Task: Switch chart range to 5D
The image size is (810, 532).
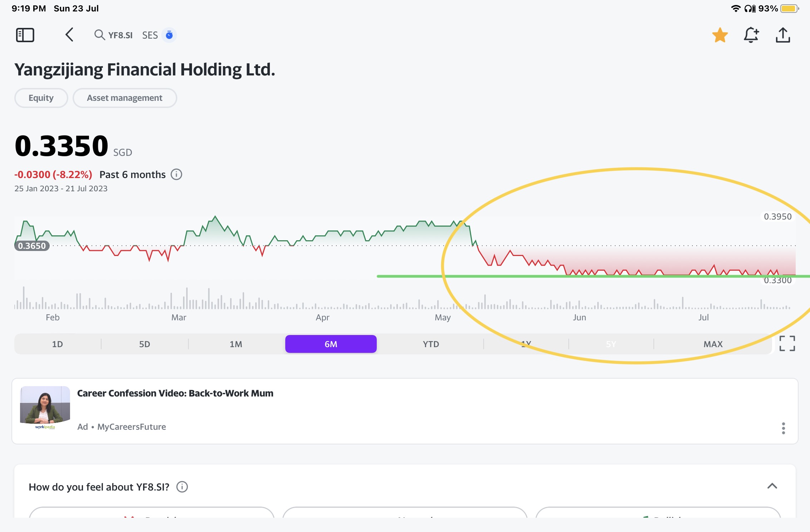Action: point(144,344)
